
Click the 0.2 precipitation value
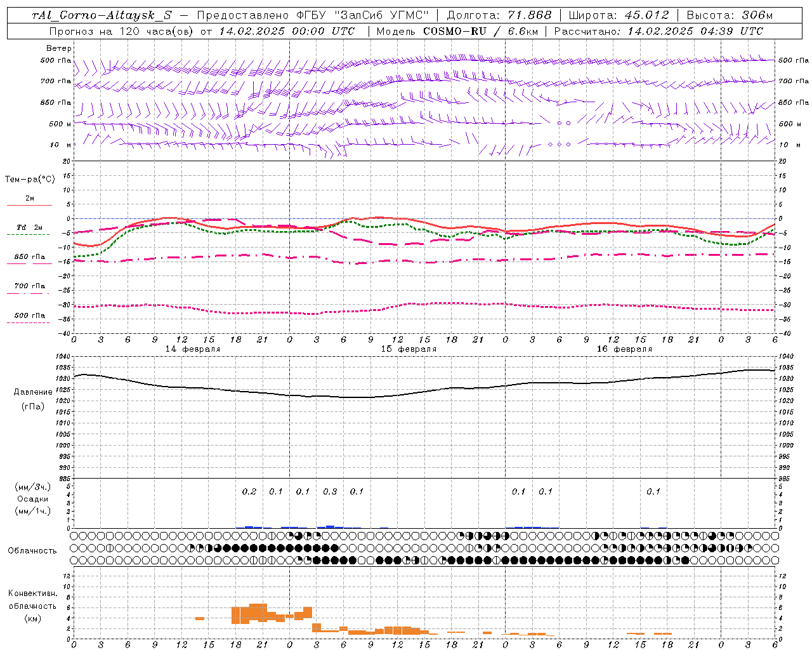click(x=249, y=491)
